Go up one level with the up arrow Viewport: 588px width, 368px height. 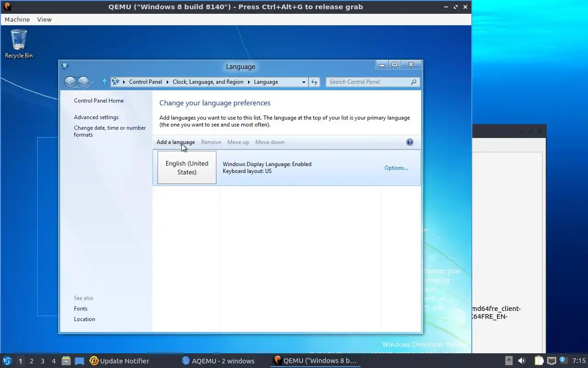[x=104, y=82]
